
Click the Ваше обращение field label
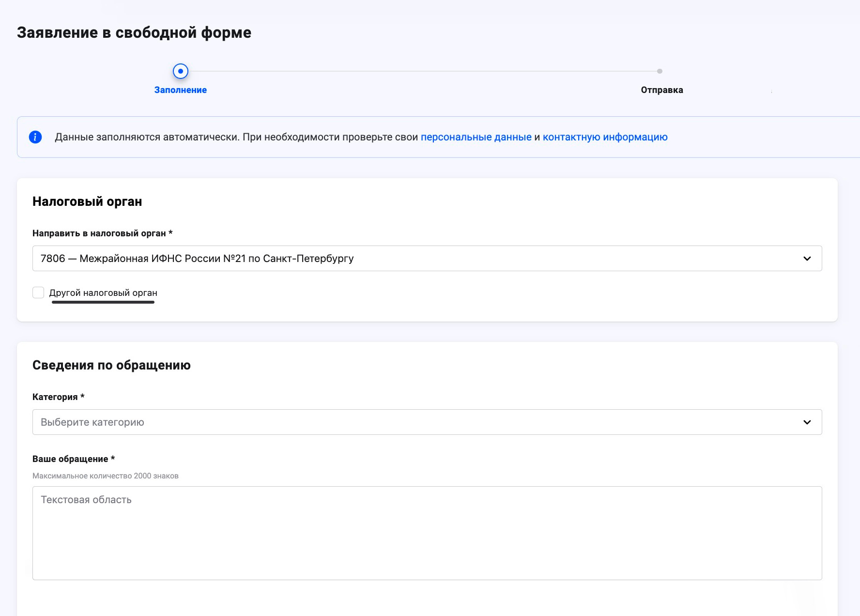coord(74,459)
